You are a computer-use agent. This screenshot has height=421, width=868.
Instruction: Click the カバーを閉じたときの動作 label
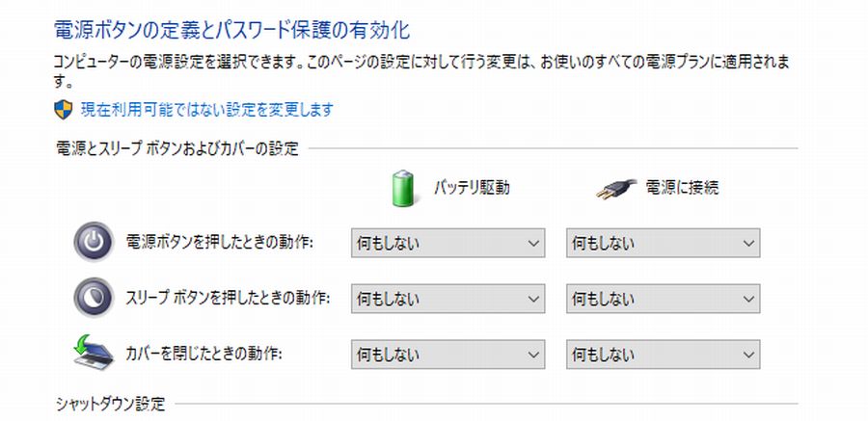click(204, 353)
